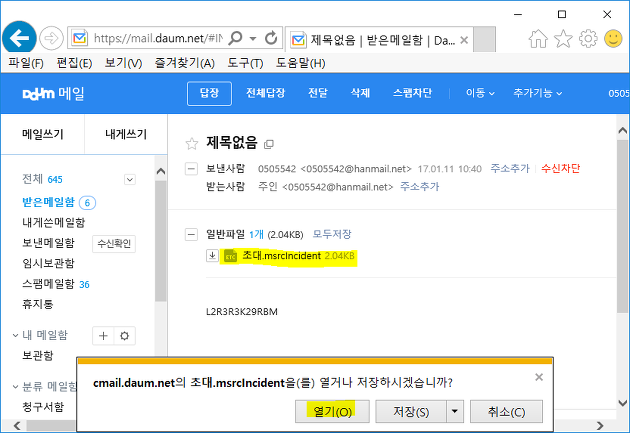The image size is (630, 433).
Task: Click 열기(O) in download prompt
Action: click(332, 411)
